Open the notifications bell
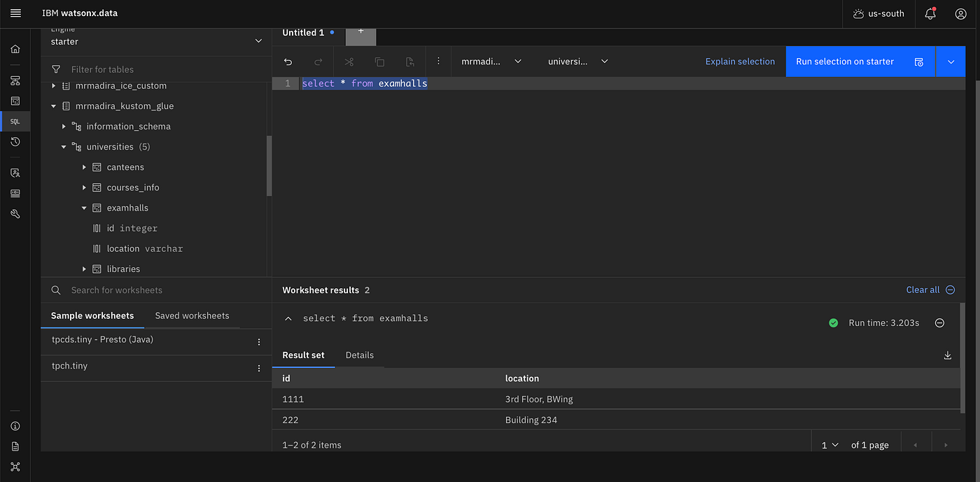Screen dimensions: 980x482 (x=930, y=13)
